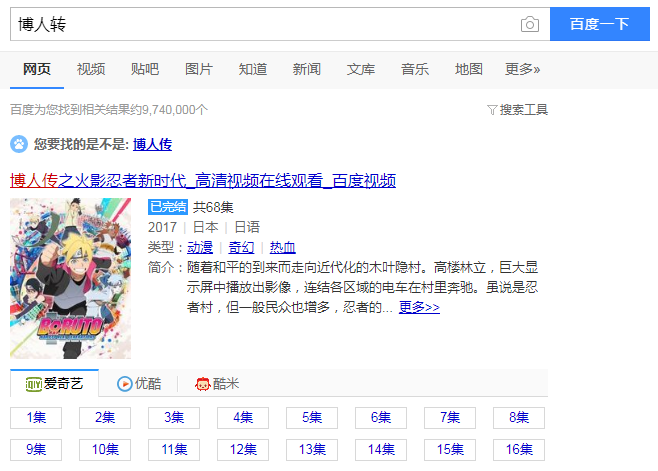
Task: Switch to the 优酷 source tab
Action: pyautogui.click(x=139, y=383)
